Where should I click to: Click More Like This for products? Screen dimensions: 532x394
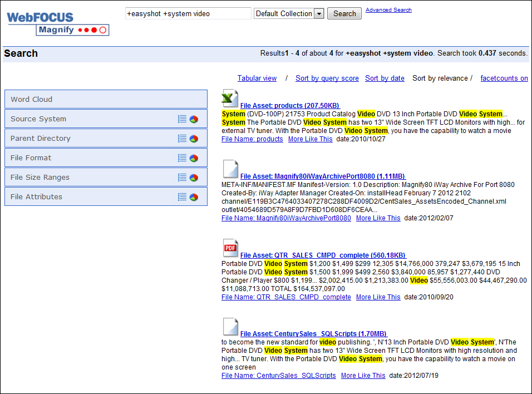310,139
